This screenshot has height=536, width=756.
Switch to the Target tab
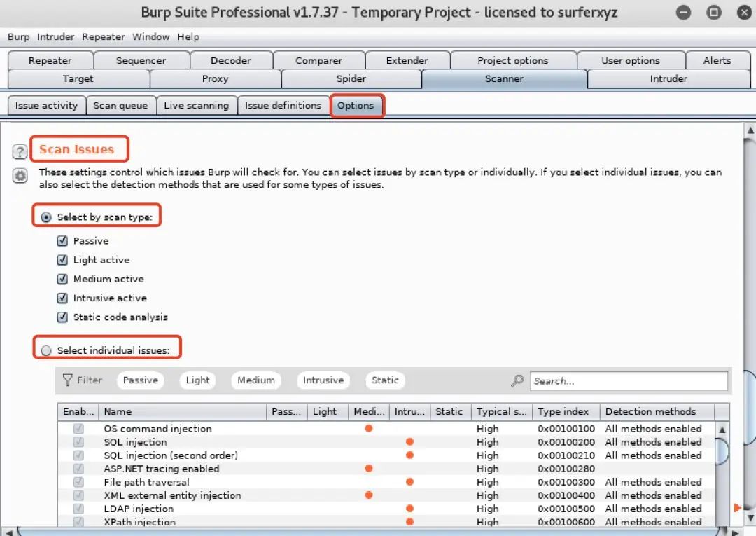tap(78, 78)
